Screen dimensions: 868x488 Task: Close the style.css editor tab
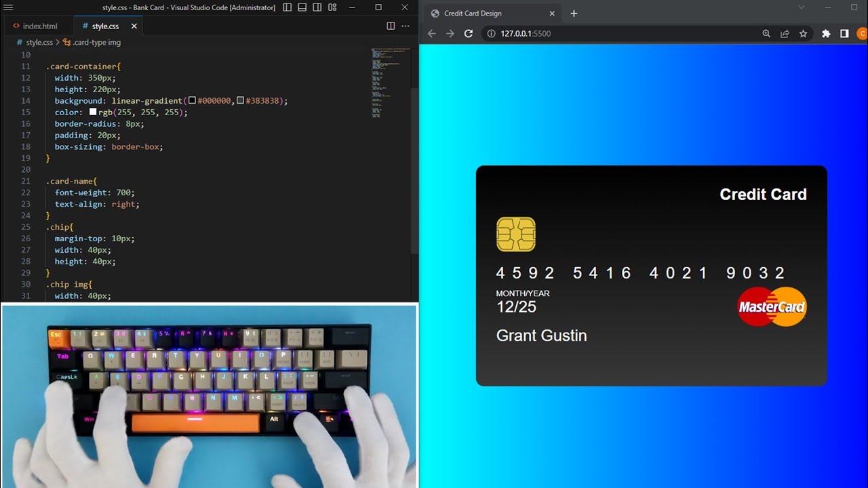[134, 26]
